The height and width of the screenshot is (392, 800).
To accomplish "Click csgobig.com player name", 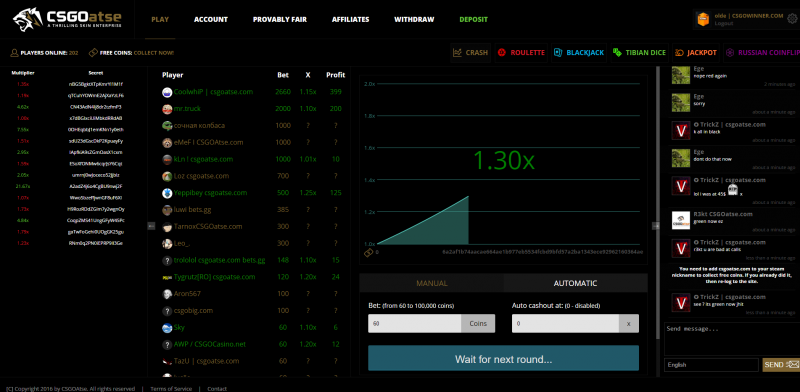I will 193,311.
